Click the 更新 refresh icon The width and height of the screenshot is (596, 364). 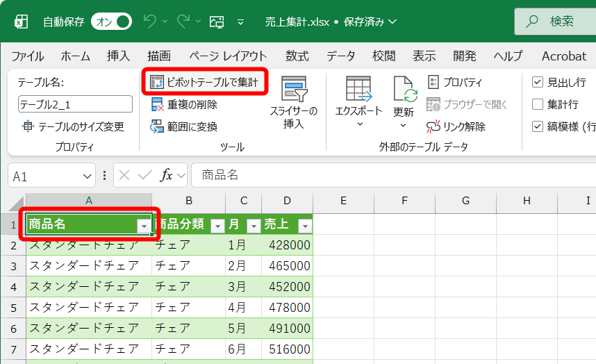[x=404, y=89]
